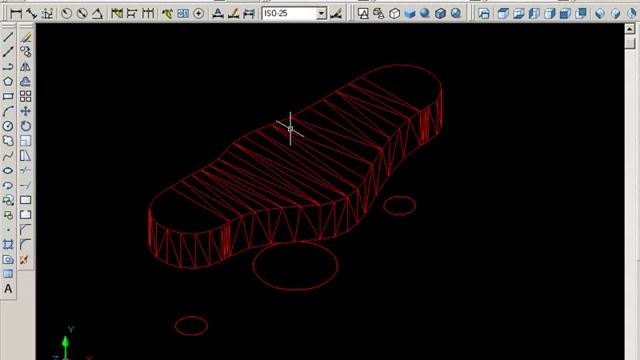Select the Line draw tool
Screen dimensions: 640x360
pyautogui.click(x=8, y=37)
